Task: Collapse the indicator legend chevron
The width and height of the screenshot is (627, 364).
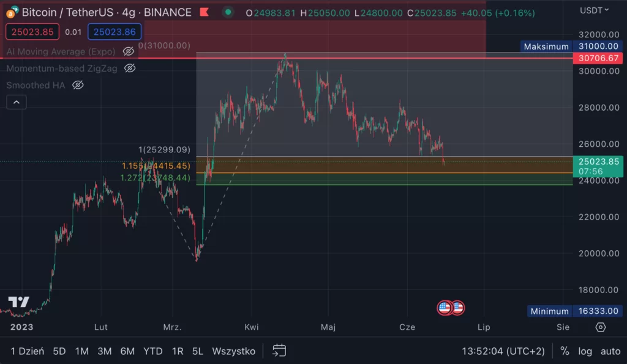Action: (x=17, y=102)
